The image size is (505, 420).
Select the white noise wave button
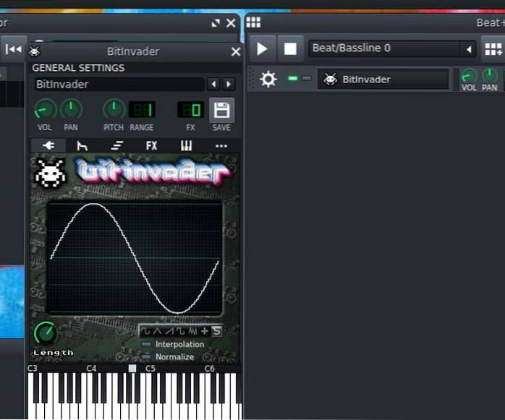pos(192,331)
